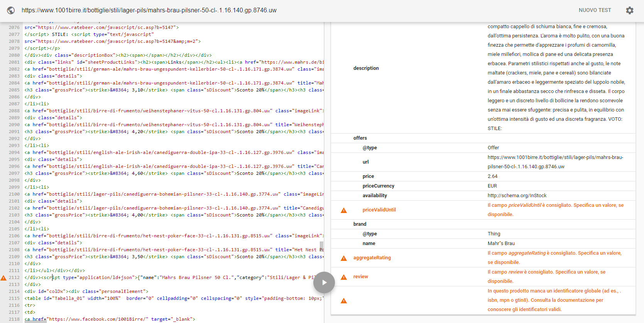Click the warning triangle beside line 2112
This screenshot has height=323, width=644.
[x=3, y=278]
